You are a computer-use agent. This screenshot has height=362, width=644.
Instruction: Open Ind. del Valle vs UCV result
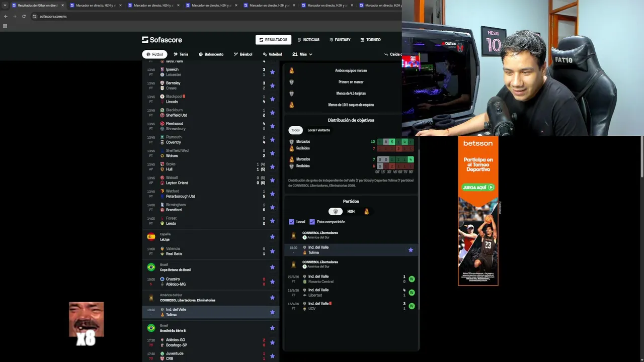pyautogui.click(x=351, y=306)
